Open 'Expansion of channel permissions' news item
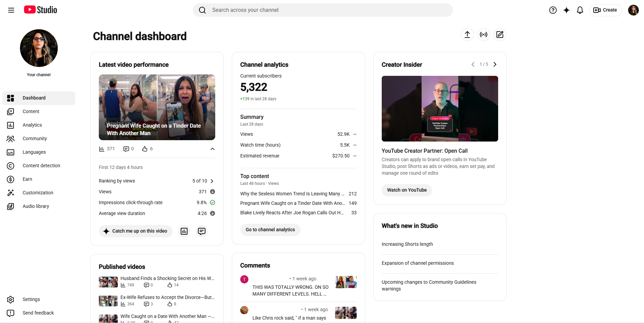 pyautogui.click(x=418, y=263)
